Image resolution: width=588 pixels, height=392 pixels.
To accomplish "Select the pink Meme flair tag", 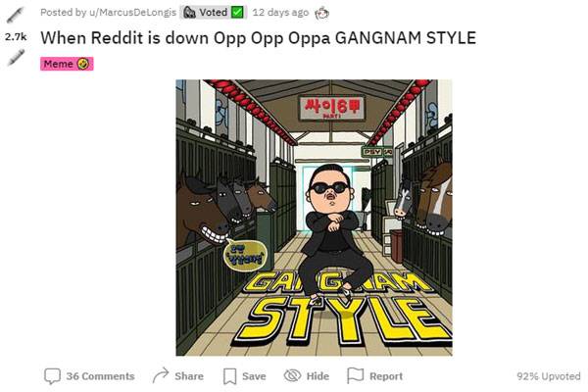I will click(x=67, y=64).
